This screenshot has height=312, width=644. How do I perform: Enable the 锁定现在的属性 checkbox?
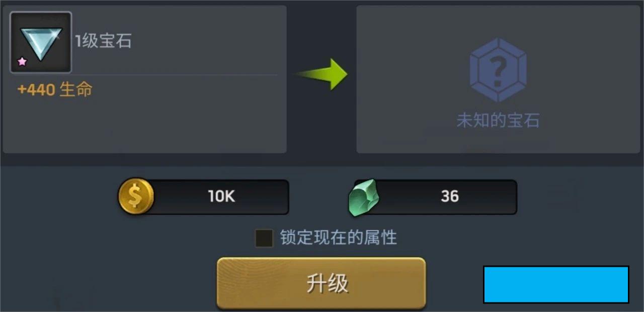[264, 238]
